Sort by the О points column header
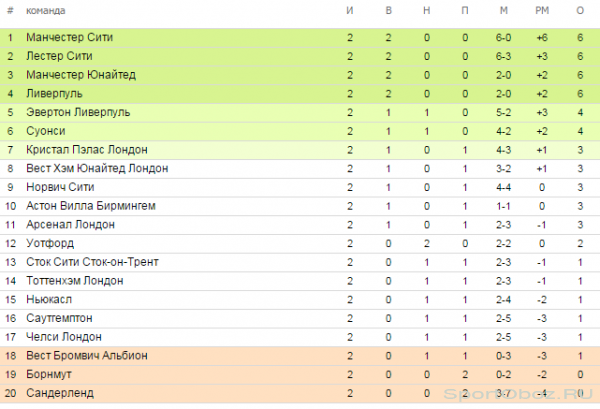 pyautogui.click(x=580, y=11)
